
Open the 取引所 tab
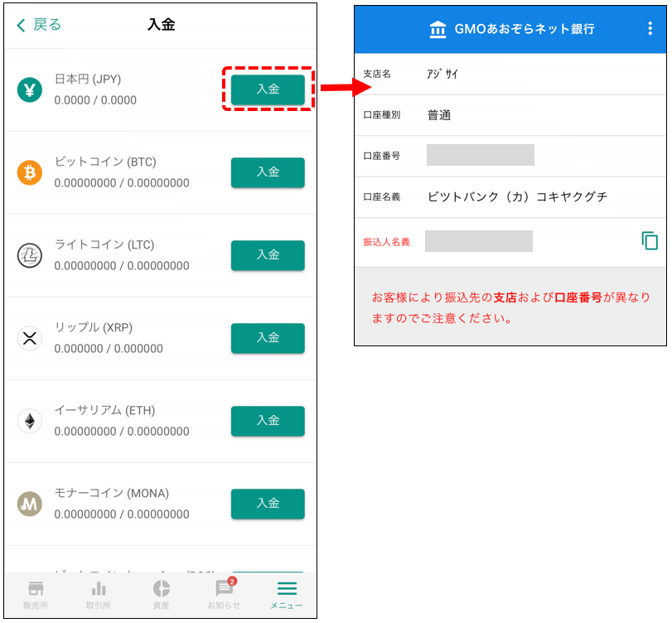pyautogui.click(x=98, y=595)
